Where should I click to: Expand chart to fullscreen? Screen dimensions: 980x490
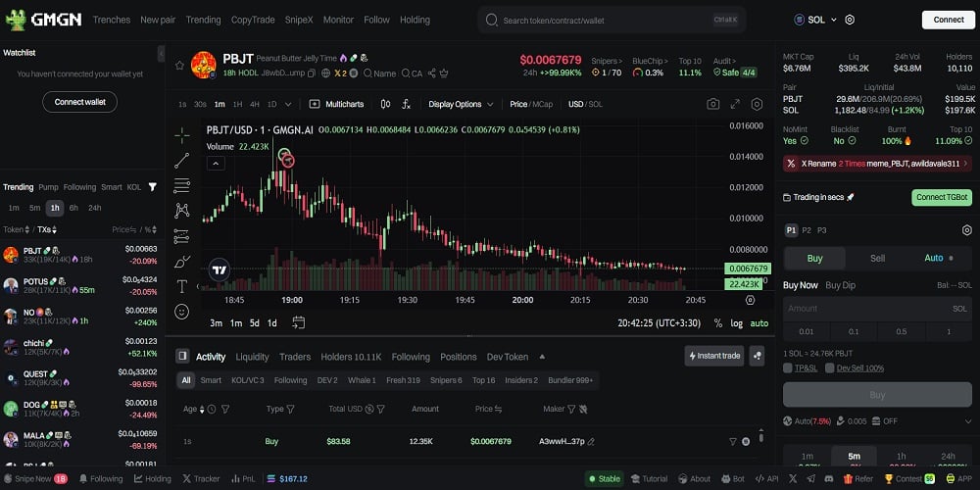point(735,104)
